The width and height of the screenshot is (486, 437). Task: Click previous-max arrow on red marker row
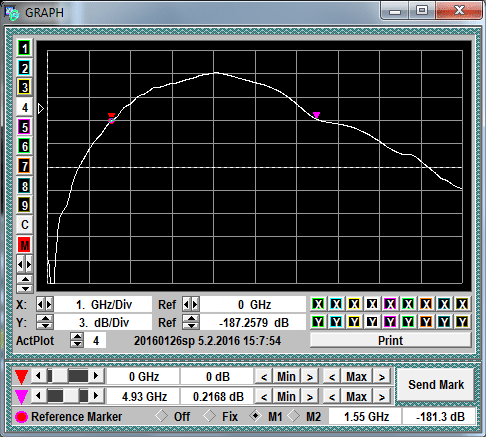[x=332, y=377]
